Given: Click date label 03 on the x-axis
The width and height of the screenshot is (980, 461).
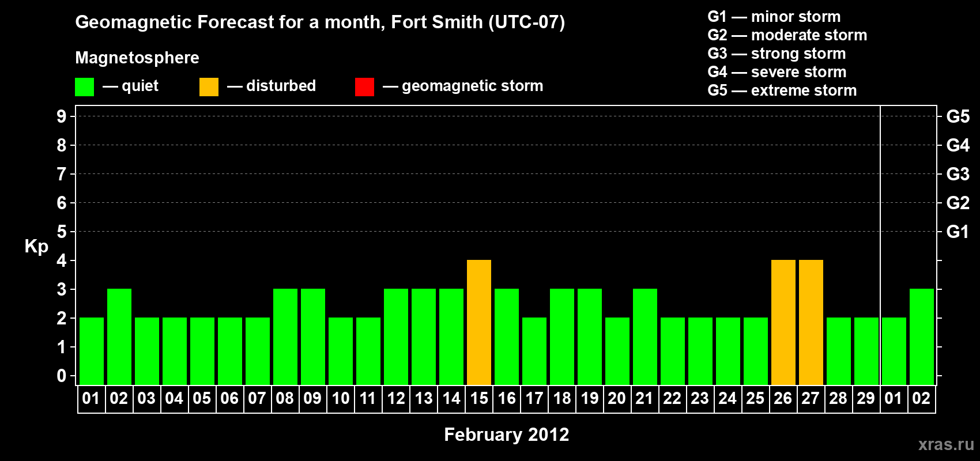Looking at the screenshot, I should coord(146,399).
